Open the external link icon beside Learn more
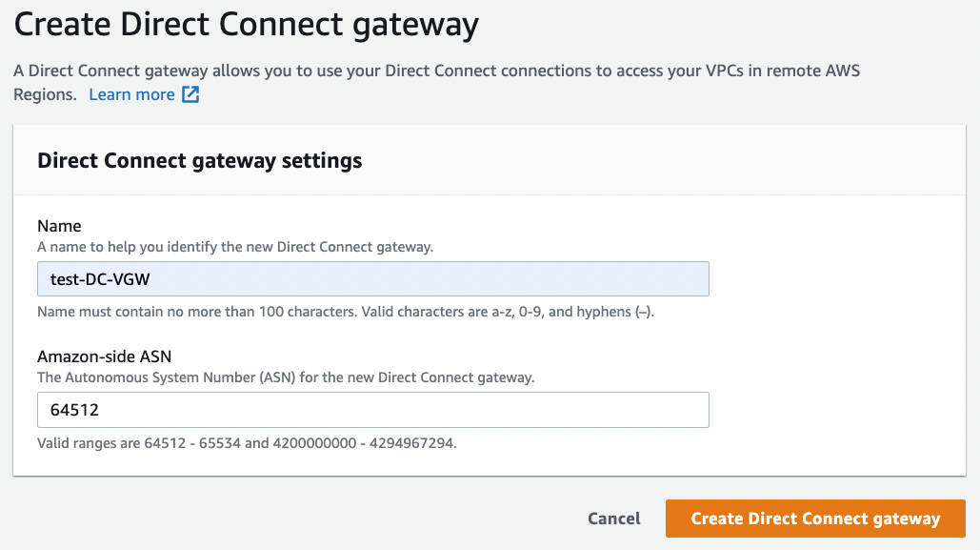Image resolution: width=980 pixels, height=550 pixels. point(190,94)
